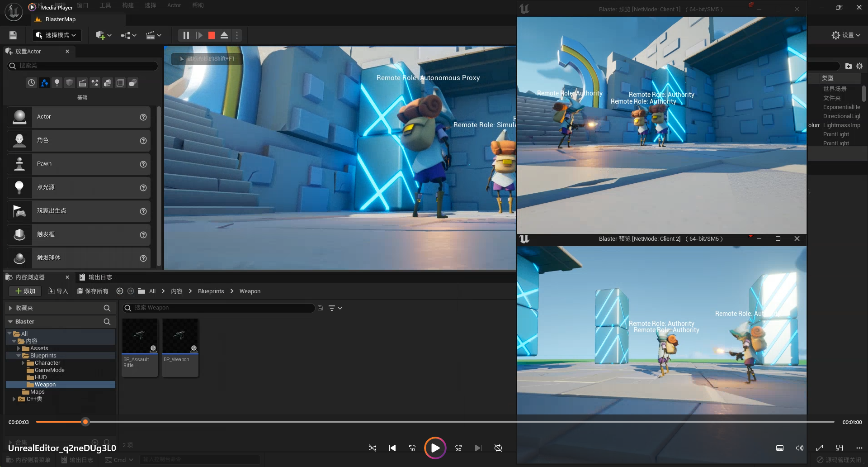This screenshot has width=868, height=467.
Task: Select the 玩家出生点 player start entry
Action: point(79,211)
